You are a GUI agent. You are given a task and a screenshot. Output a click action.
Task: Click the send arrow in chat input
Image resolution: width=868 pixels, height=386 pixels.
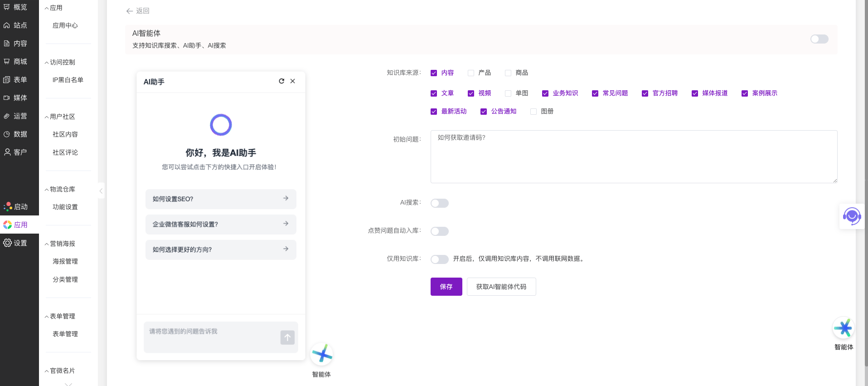tap(287, 337)
